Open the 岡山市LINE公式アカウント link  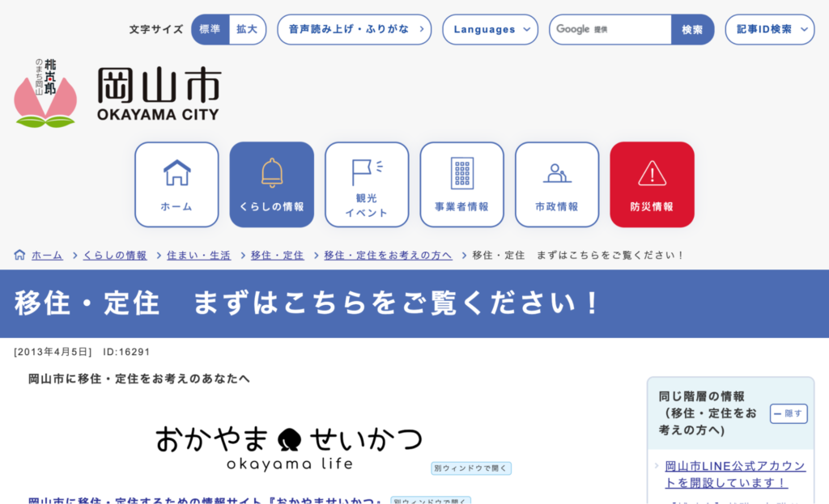tap(733, 473)
